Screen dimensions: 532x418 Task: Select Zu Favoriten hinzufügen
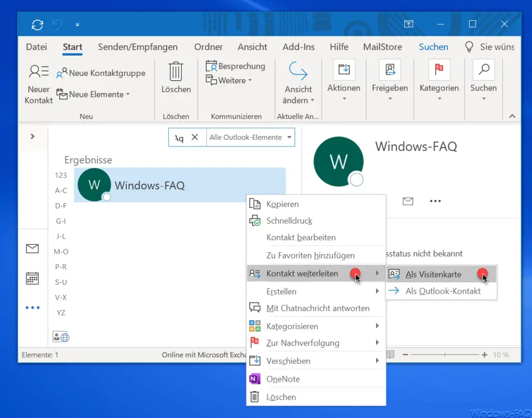tap(316, 255)
